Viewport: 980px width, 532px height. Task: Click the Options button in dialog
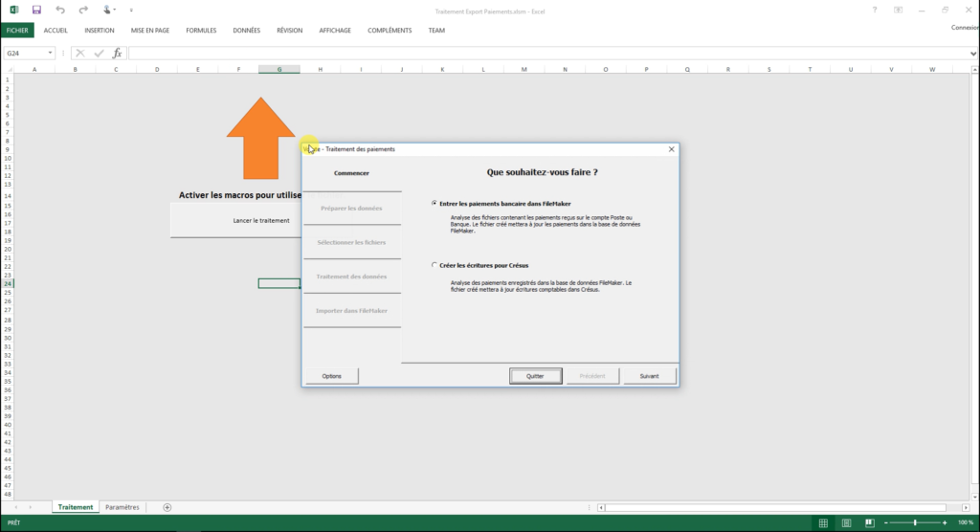tap(332, 376)
